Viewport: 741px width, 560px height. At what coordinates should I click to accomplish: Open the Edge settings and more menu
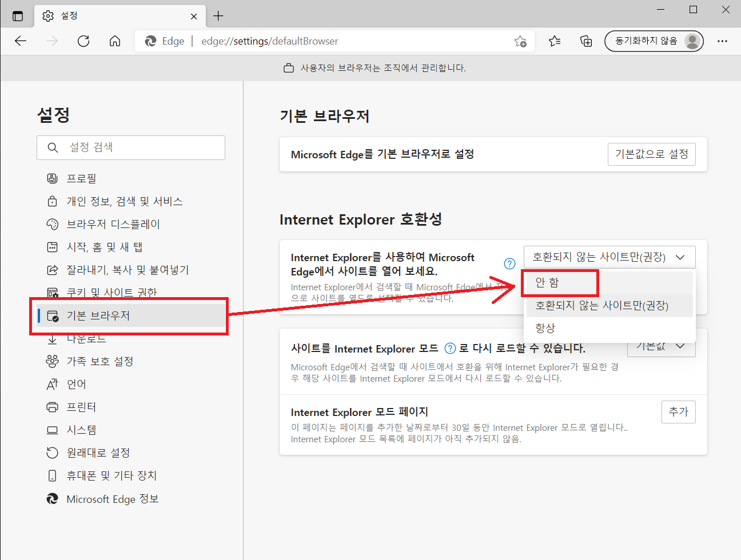coord(723,41)
